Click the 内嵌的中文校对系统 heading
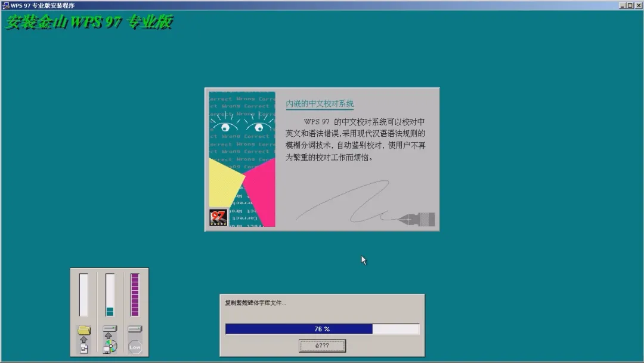This screenshot has height=363, width=644. pyautogui.click(x=320, y=104)
